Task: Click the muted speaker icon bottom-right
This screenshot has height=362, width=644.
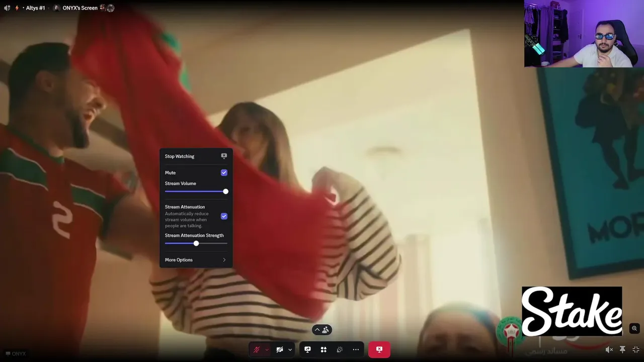Action: tap(609, 349)
